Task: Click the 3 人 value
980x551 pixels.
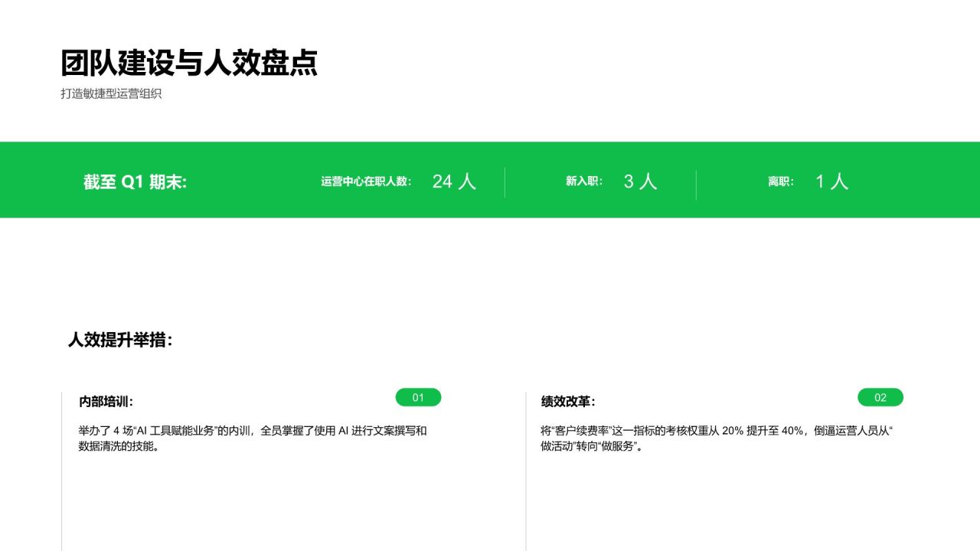Action: point(640,181)
